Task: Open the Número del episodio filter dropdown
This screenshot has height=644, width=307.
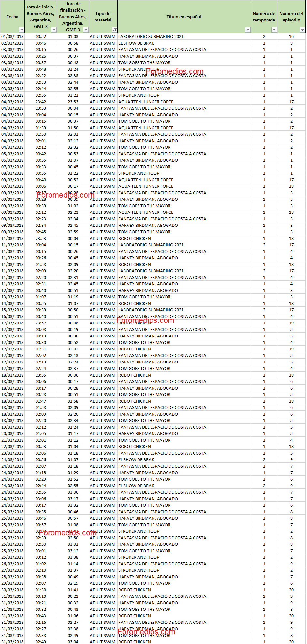Action: coord(302,30)
